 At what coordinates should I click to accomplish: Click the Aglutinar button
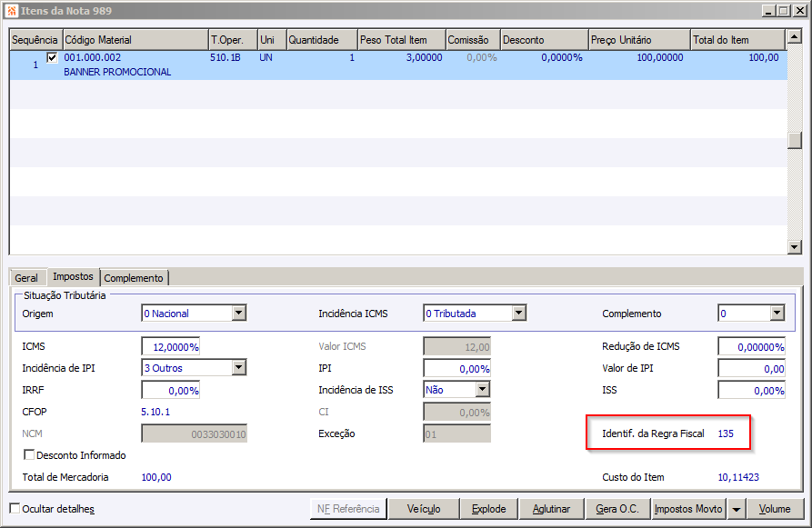[552, 509]
